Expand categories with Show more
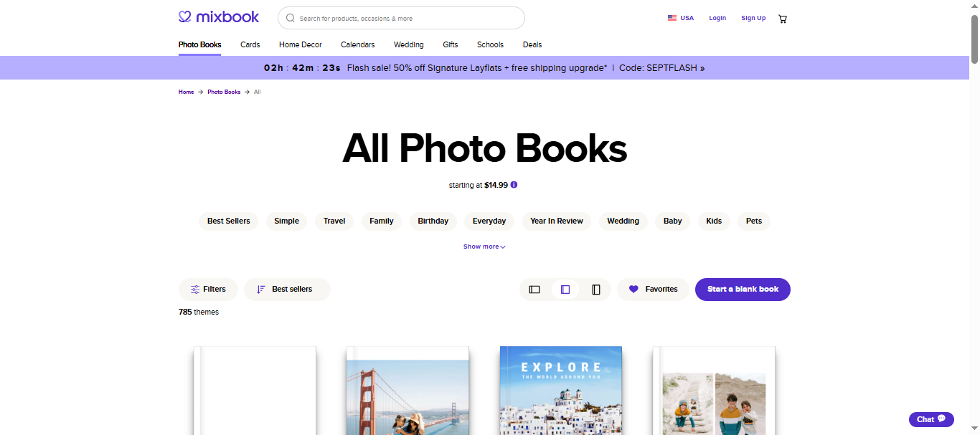Screen dimensions: 980x435 [484, 247]
